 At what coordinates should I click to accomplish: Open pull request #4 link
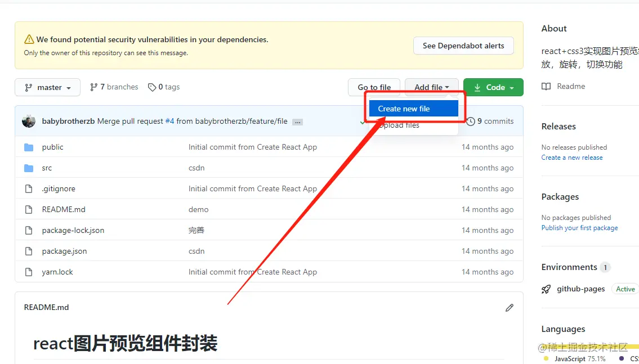tap(169, 122)
